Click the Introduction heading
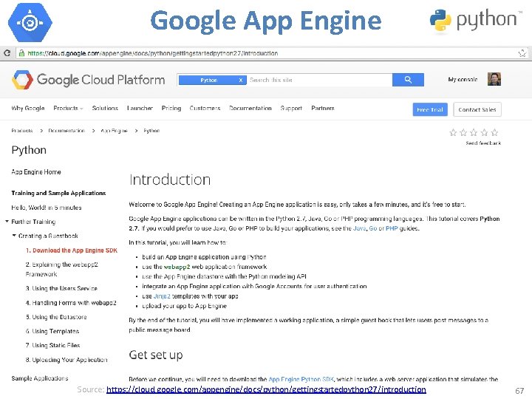This screenshot has width=532, height=399. pyautogui.click(x=170, y=180)
